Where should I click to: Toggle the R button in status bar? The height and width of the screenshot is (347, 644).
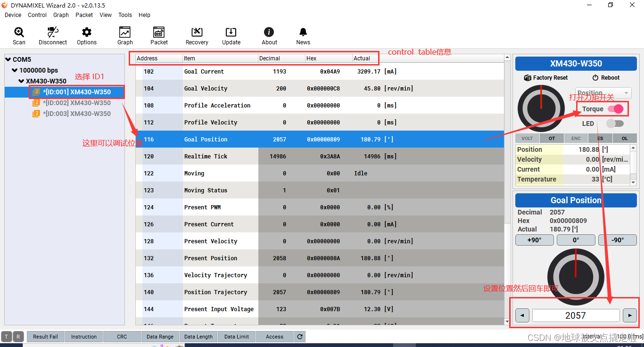pos(18,337)
